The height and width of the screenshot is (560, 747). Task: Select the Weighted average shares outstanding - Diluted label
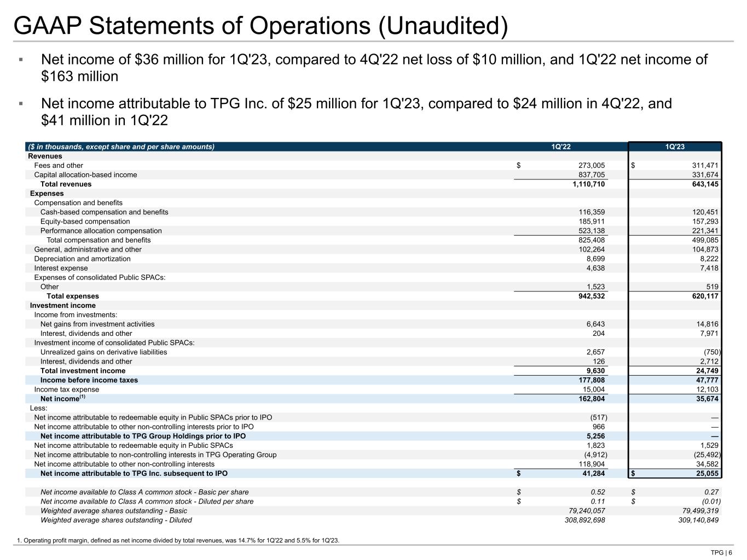[x=116, y=520]
